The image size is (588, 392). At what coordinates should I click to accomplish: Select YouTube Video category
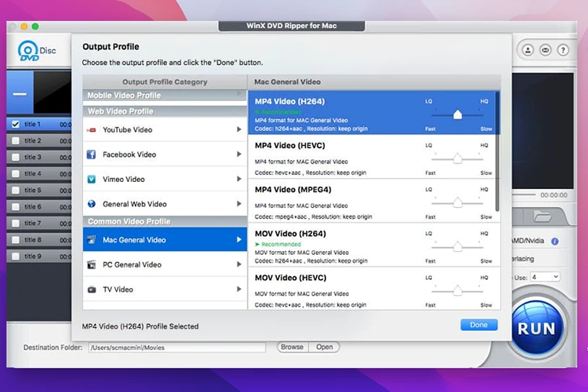pos(164,129)
